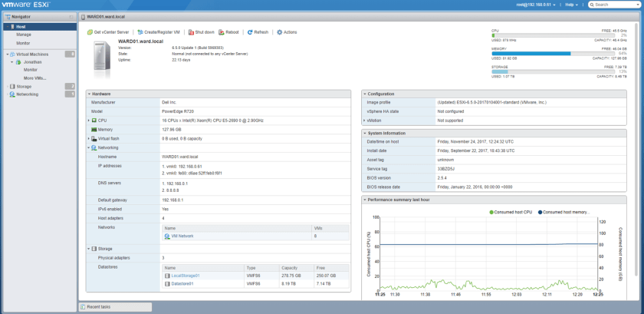This screenshot has width=644, height=314.
Task: Click the CPU chip icon in Hardware
Action: (94, 121)
